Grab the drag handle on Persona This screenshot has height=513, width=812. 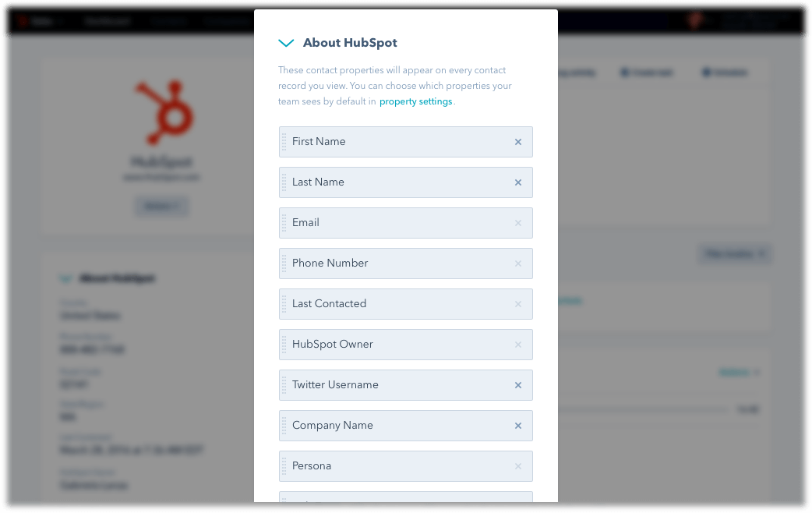point(284,466)
